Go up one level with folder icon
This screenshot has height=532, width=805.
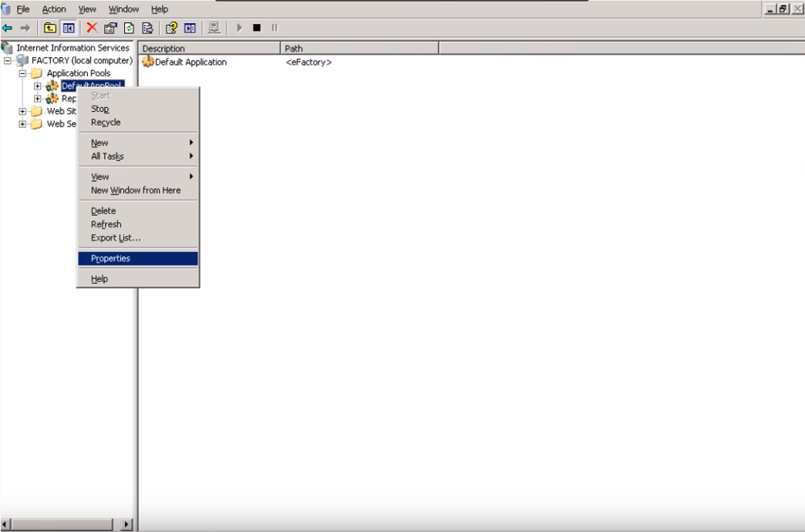50,28
